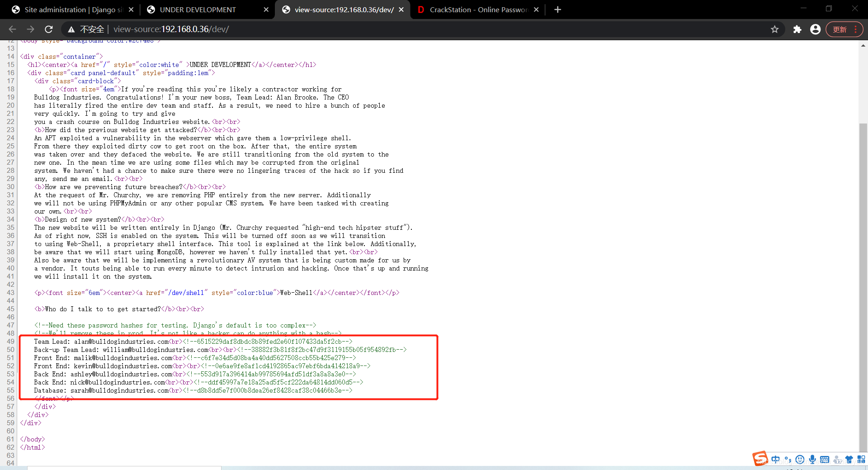Click the closing </html> tag line
This screenshot has height=470, width=868.
33,447
